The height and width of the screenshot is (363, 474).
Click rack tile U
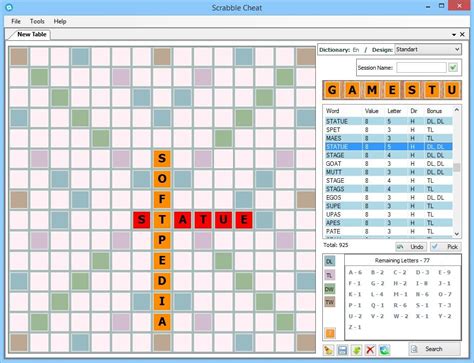coord(452,90)
